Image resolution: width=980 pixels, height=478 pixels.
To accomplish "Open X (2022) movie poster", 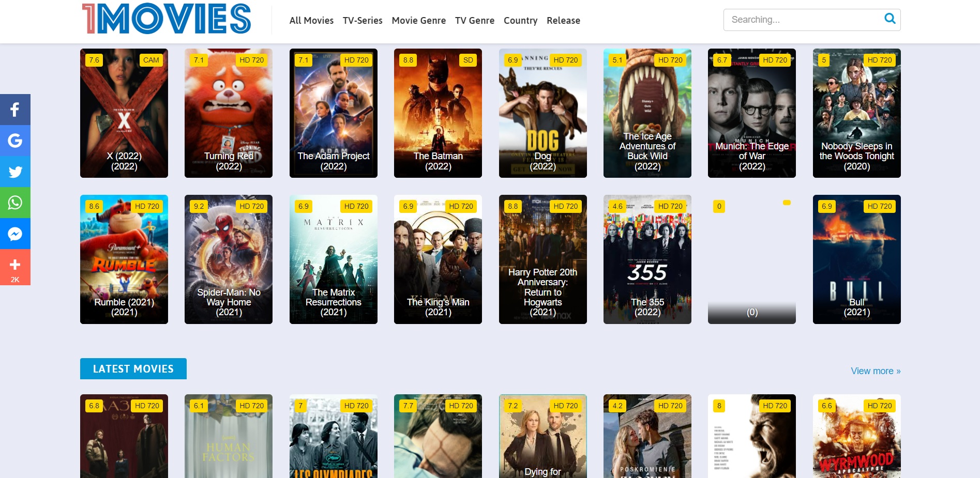I will coord(124,113).
